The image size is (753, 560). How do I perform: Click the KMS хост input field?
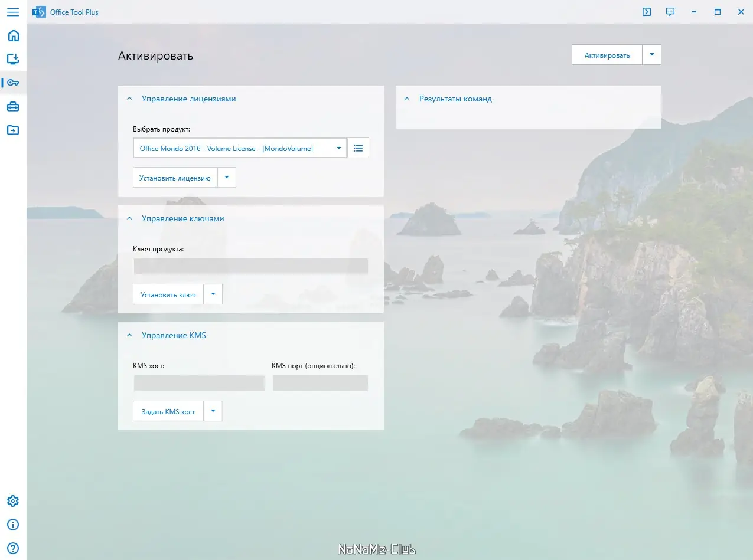tap(199, 383)
